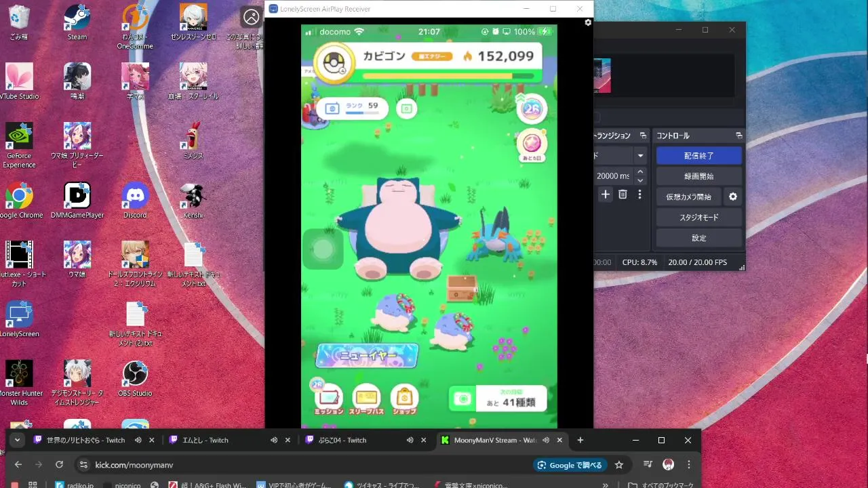Undock the コントロール panel in OBS
Image resolution: width=868 pixels, height=488 pixels.
[x=738, y=136]
